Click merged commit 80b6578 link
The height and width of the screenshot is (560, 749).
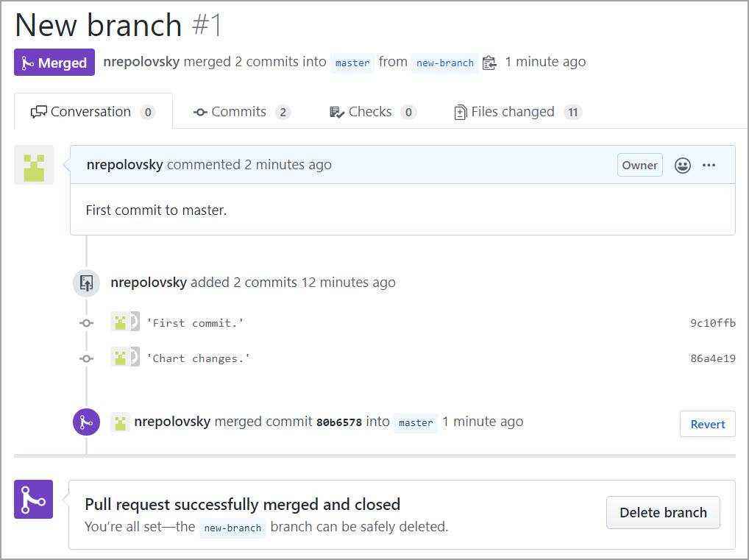point(338,423)
